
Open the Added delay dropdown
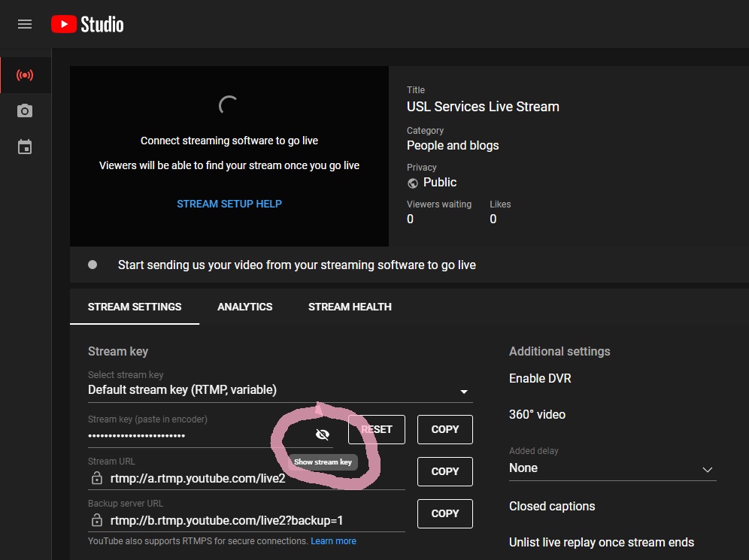pos(612,468)
